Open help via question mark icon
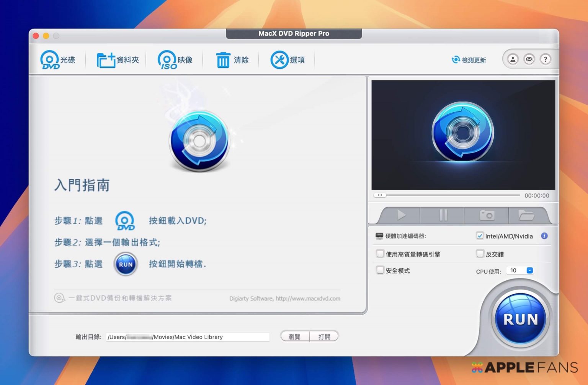The image size is (588, 385). coord(545,59)
